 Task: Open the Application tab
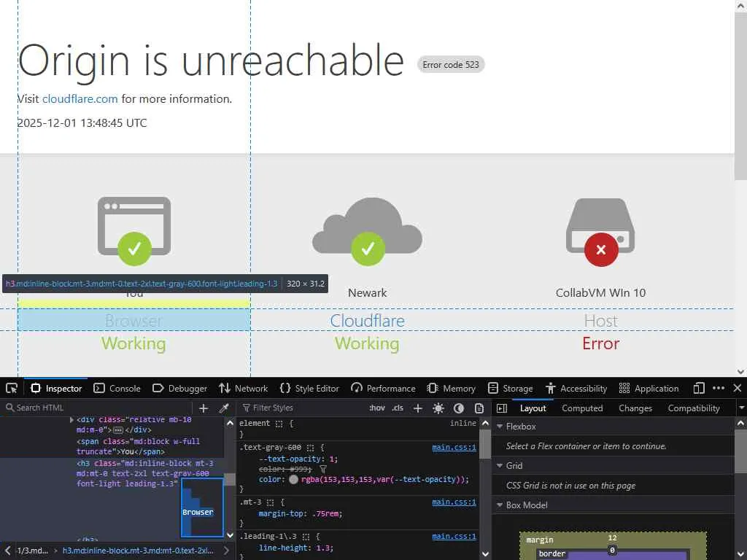coord(649,388)
